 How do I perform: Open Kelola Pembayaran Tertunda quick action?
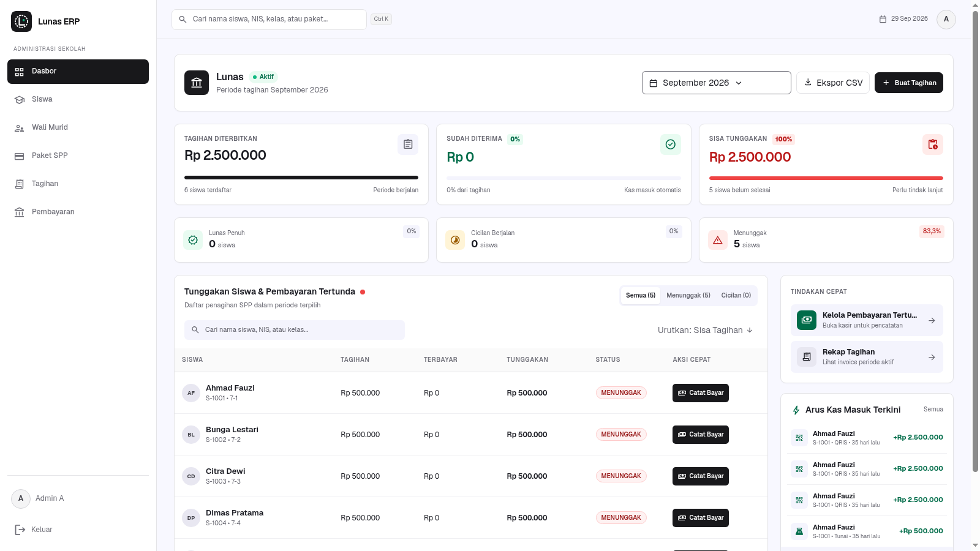tap(867, 320)
